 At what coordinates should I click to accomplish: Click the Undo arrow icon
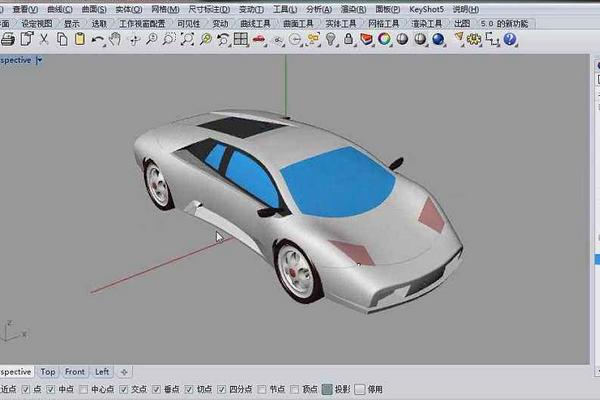pyautogui.click(x=98, y=40)
